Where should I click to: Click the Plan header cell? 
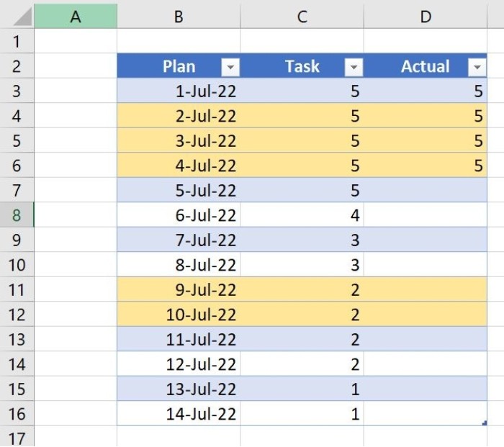click(x=179, y=66)
